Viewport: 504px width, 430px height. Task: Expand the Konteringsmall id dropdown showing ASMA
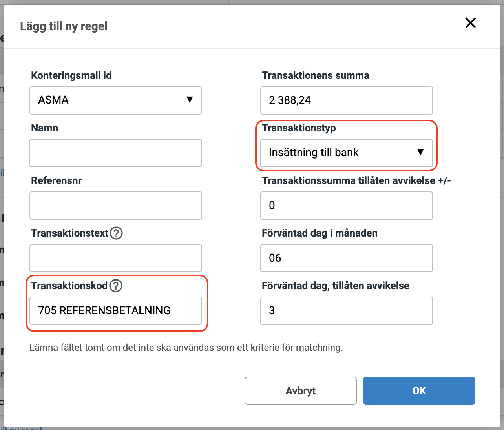pos(116,100)
